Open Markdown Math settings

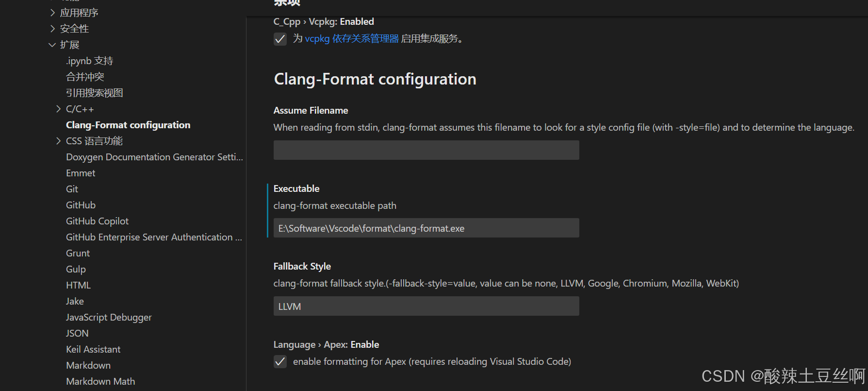tap(100, 381)
